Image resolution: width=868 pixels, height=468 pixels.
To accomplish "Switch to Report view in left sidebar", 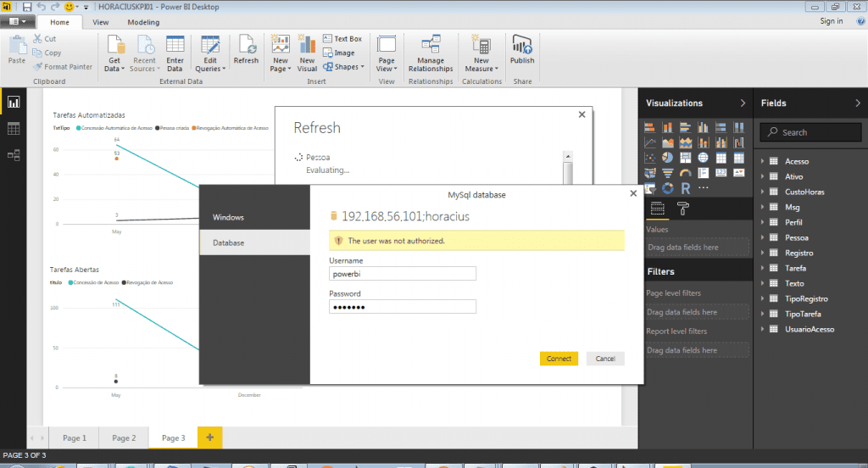I will pyautogui.click(x=14, y=102).
